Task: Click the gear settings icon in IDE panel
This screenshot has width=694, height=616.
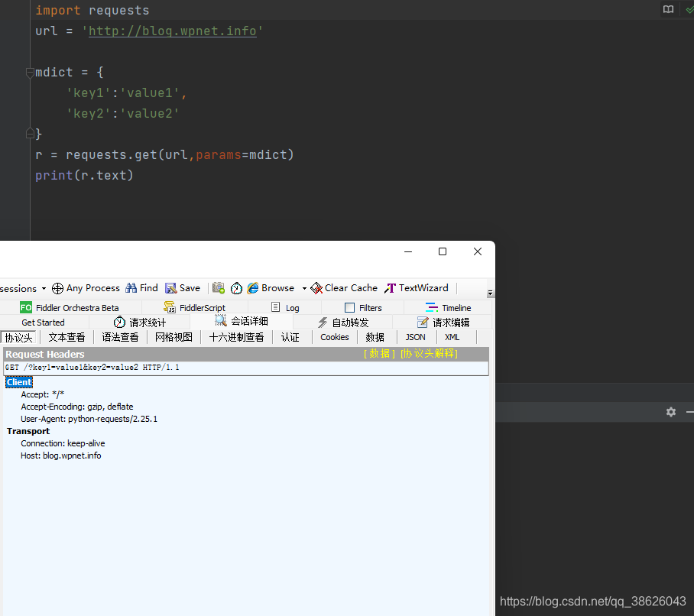Action: 671,412
